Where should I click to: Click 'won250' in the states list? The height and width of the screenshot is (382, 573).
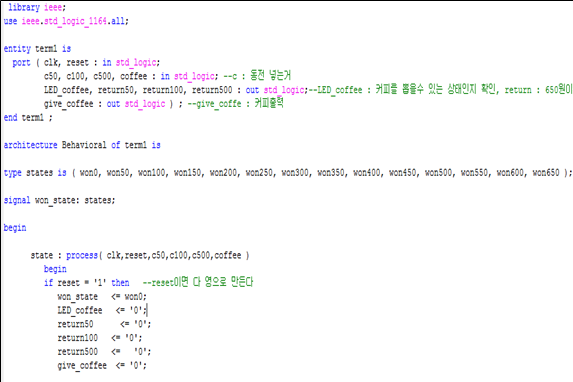point(259,173)
